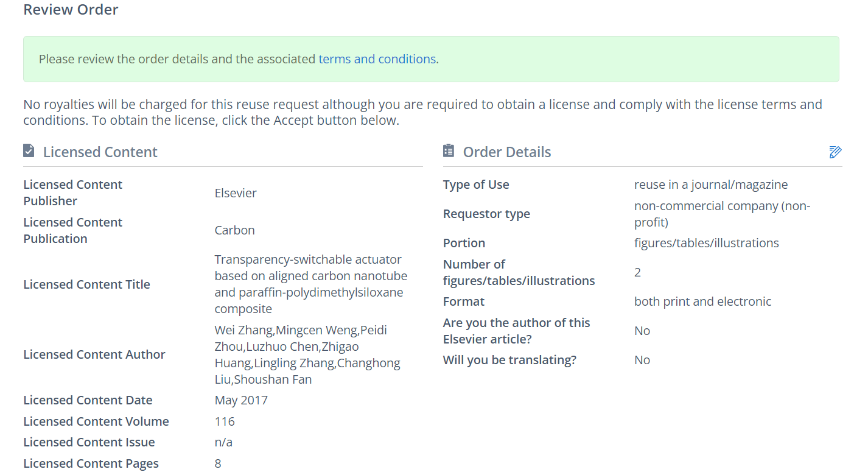The height and width of the screenshot is (472, 868).
Task: Click the May 2017 content date
Action: 241,400
